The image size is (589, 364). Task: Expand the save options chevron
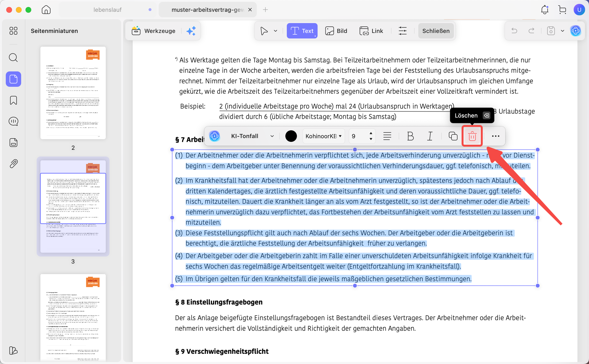563,31
